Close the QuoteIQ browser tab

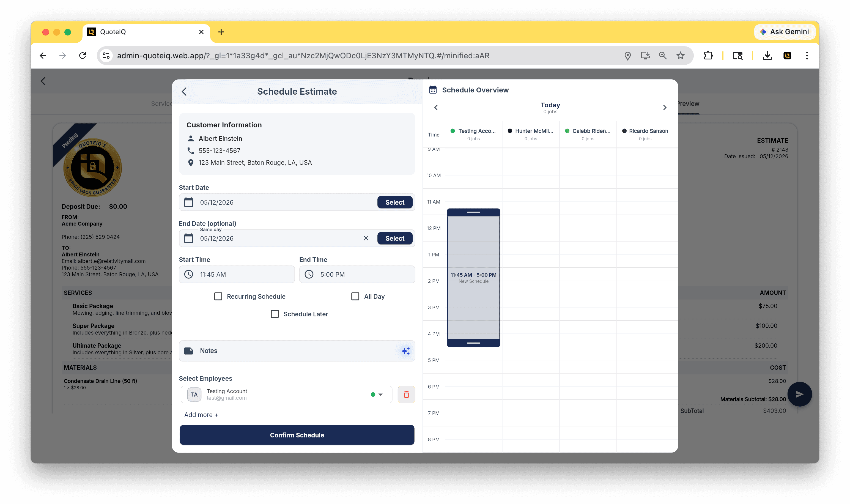201,32
